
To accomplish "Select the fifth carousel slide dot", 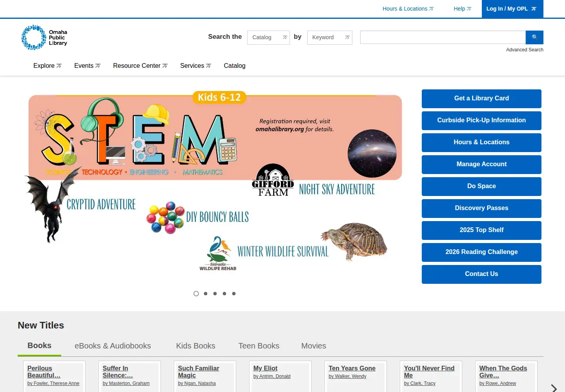I will (234, 294).
